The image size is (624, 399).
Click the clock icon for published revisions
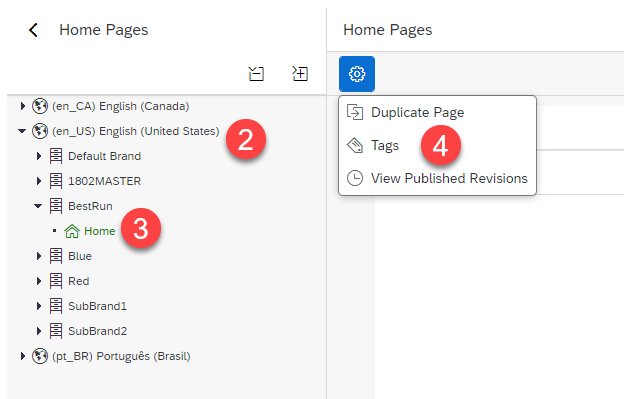[355, 178]
